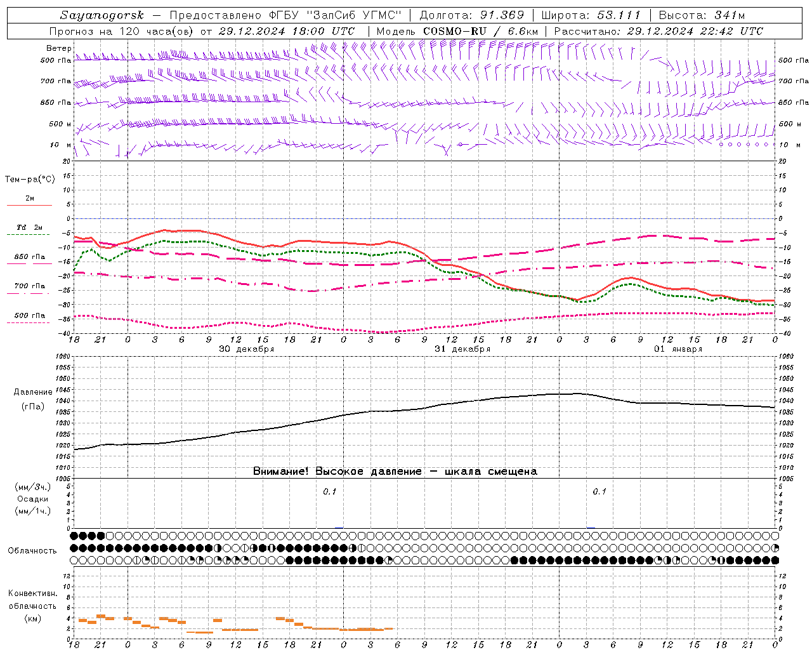812x650 pixels.
Task: Click the provider text 'ЗапСиб УГМС'
Action: click(x=354, y=15)
